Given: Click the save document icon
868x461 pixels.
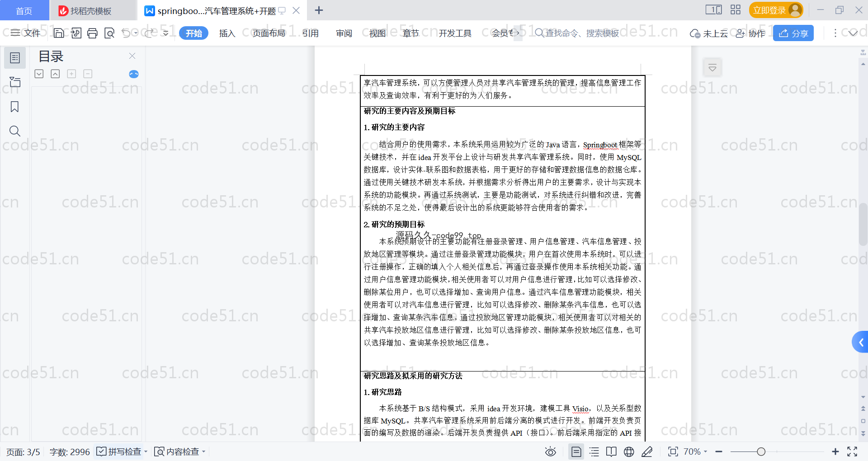Looking at the screenshot, I should (59, 33).
